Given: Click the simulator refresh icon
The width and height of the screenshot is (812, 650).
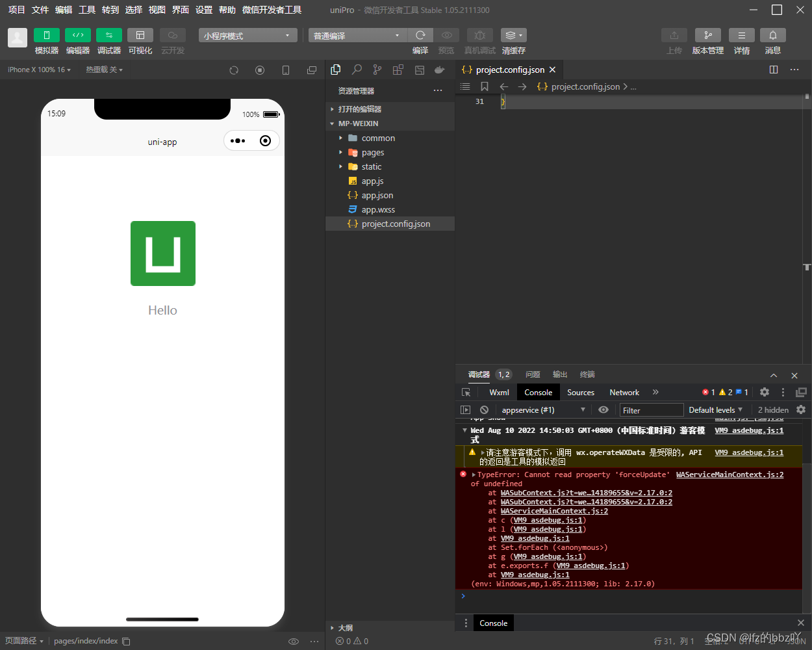Looking at the screenshot, I should tap(234, 70).
